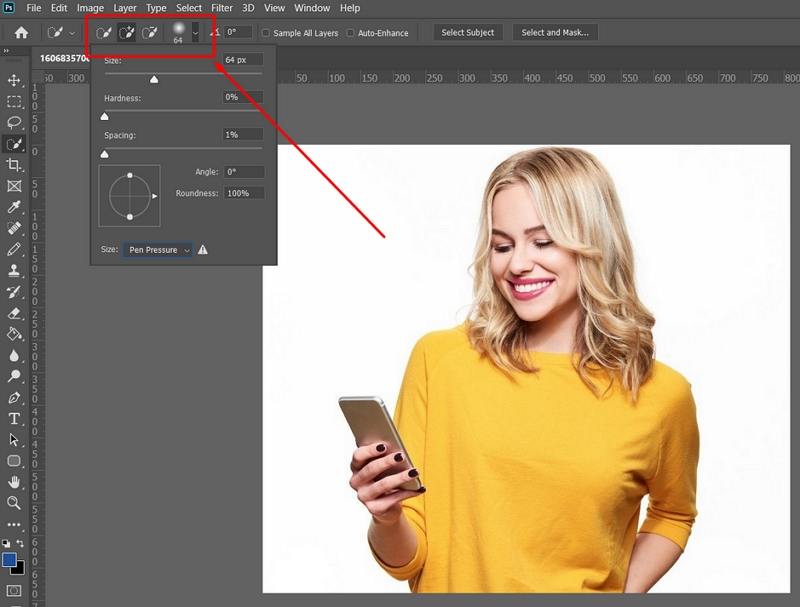This screenshot has height=607, width=800.
Task: Select the Crop tool
Action: pos(14,165)
